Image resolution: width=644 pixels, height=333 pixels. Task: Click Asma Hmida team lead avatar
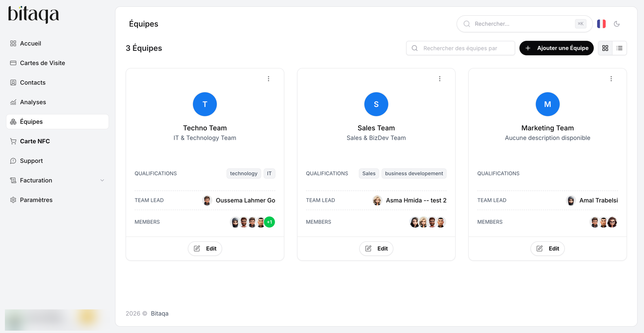[x=377, y=200]
